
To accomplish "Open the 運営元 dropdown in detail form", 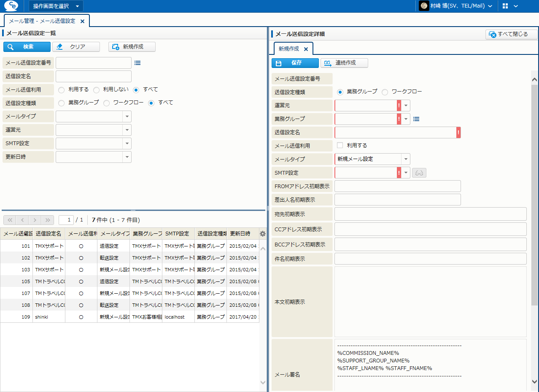I will [x=406, y=105].
